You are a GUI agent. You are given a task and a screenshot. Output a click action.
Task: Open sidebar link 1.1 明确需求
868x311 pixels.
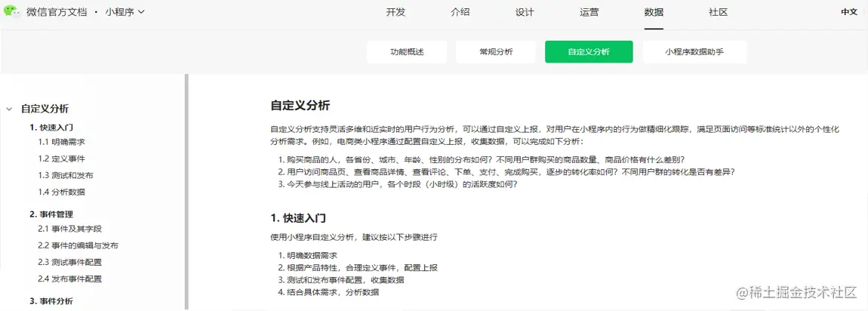(61, 142)
